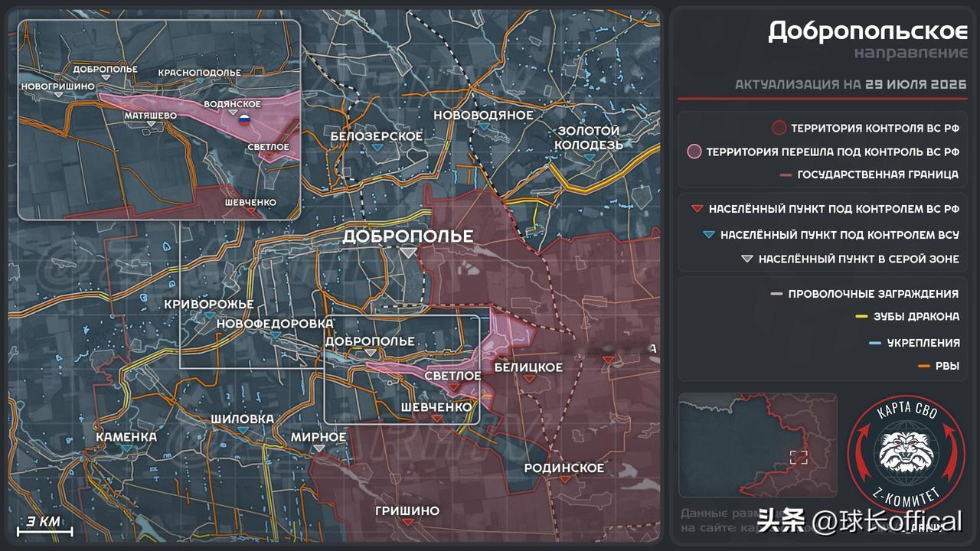This screenshot has width=980, height=551.
Task: Click the red triangle icon in the legend
Action: click(696, 209)
